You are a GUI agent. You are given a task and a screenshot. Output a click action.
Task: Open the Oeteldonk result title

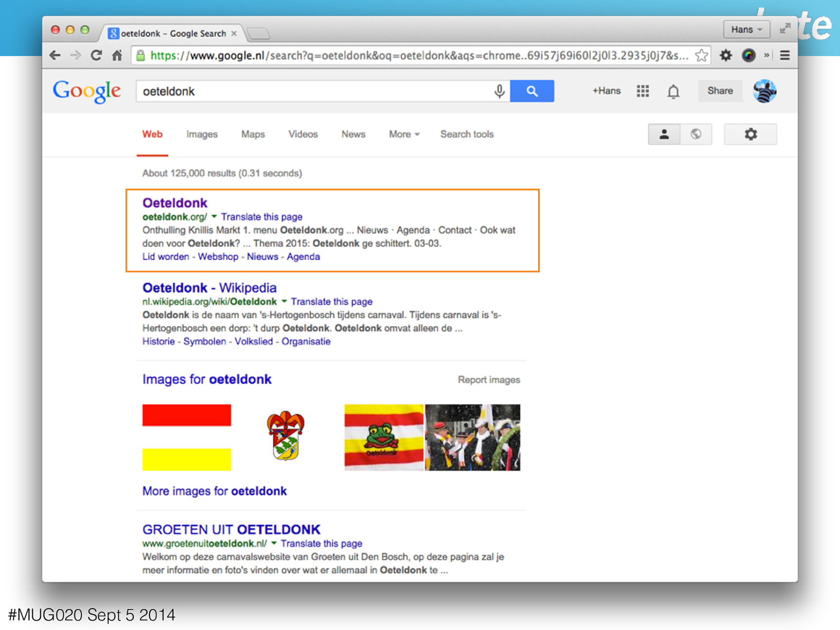(175, 203)
